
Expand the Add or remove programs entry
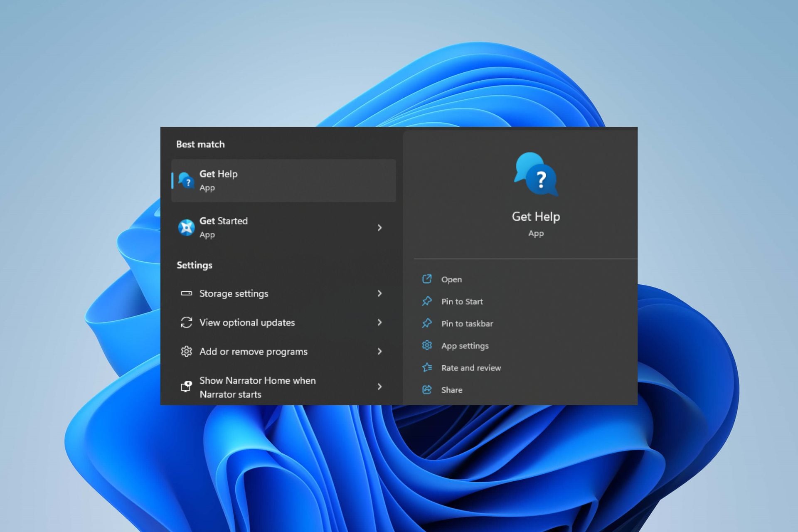379,352
